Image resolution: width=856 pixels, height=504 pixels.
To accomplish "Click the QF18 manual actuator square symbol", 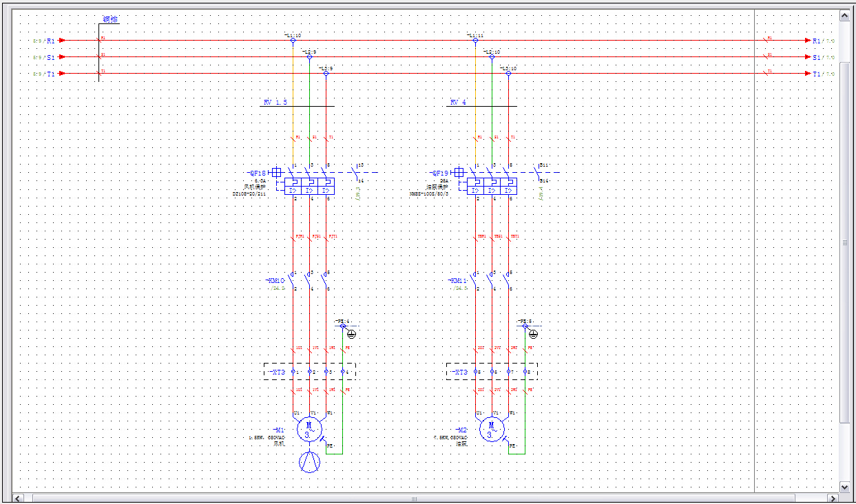I will tap(277, 172).
